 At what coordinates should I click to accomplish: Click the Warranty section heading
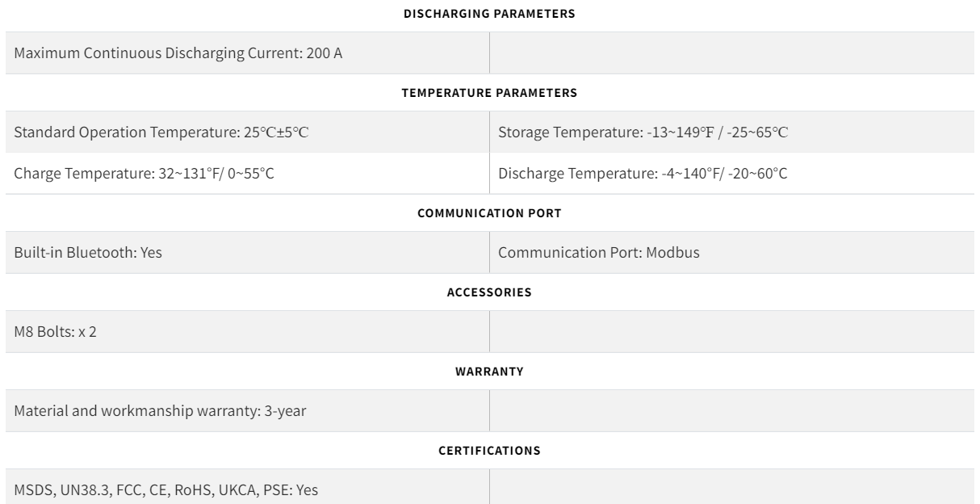pos(489,372)
